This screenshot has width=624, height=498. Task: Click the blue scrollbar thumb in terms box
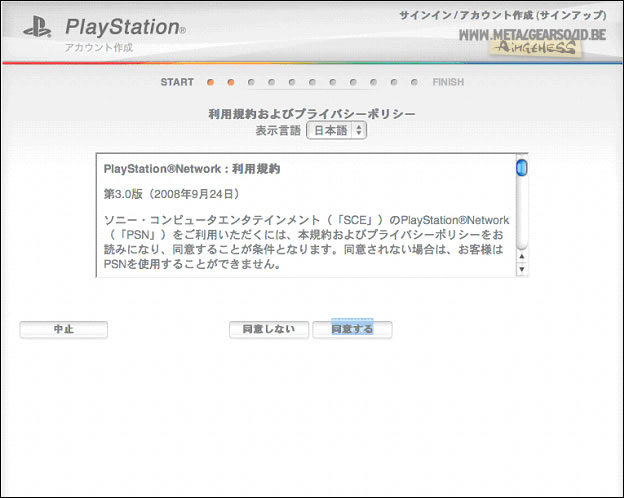(522, 167)
